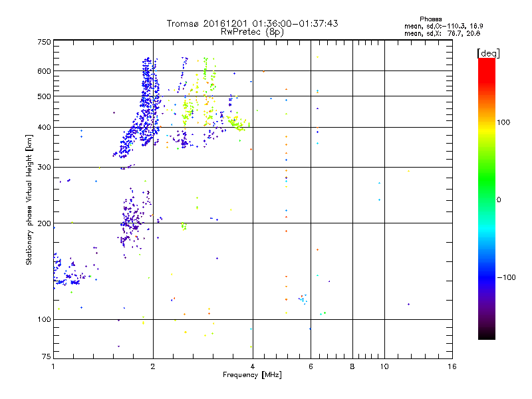Screen dimensions: 532x399
Task: Click the y-axis tick label '300'
Action: 44,168
